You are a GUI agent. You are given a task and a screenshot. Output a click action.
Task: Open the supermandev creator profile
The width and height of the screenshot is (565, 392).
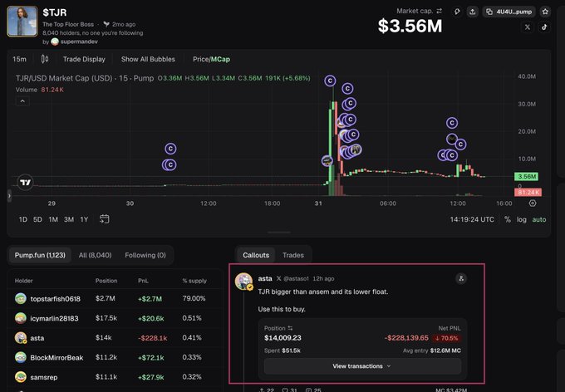[79, 42]
